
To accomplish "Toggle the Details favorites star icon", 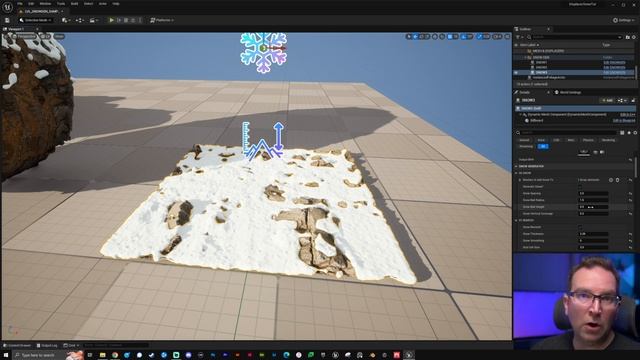I will [629, 133].
